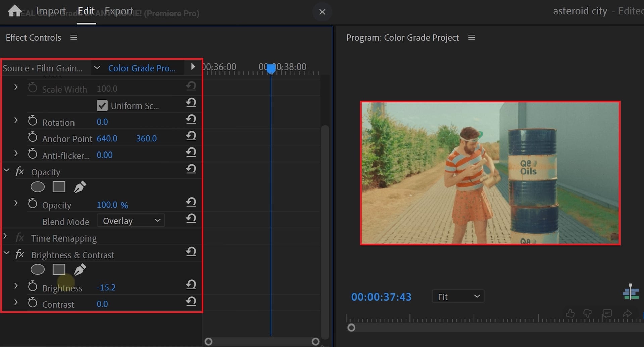Create a rectangle mask on Brightness & Contrast
This screenshot has width=644, height=347.
point(59,269)
